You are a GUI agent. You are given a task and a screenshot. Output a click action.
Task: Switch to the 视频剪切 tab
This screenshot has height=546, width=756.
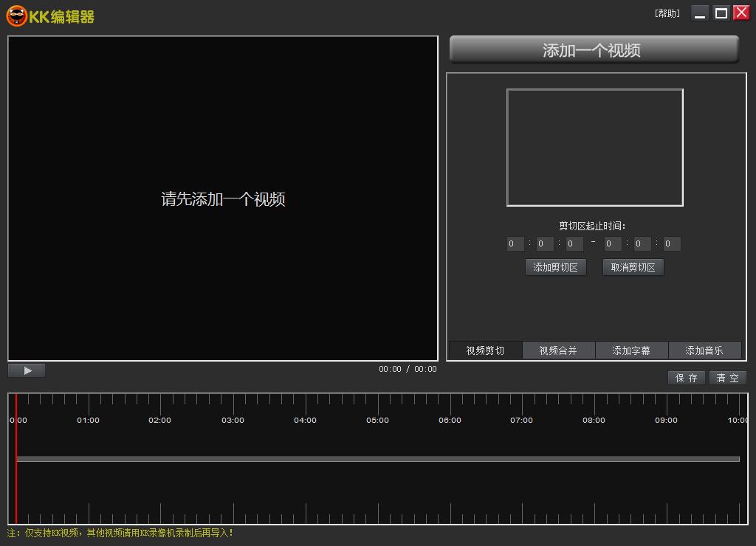(x=485, y=350)
